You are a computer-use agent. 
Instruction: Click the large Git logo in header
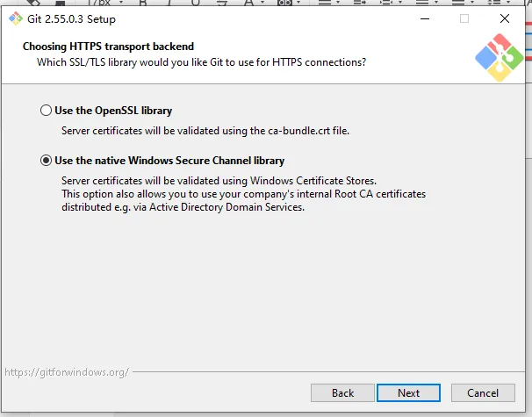(500, 57)
